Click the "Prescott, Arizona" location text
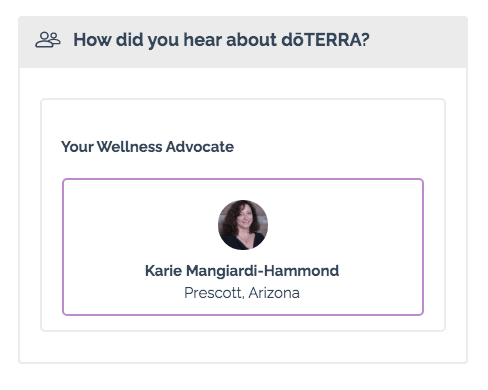Image resolution: width=488 pixels, height=390 pixels. 242,293
